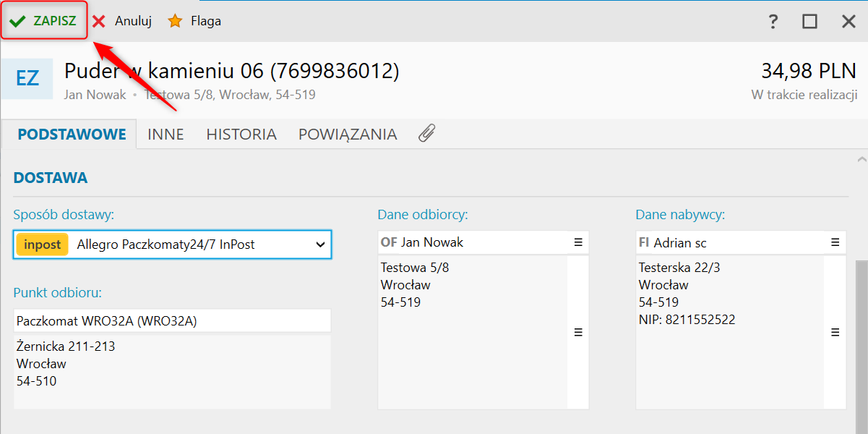This screenshot has height=434, width=868.
Task: Expand the Sposób dostawy dropdown
Action: pyautogui.click(x=321, y=244)
